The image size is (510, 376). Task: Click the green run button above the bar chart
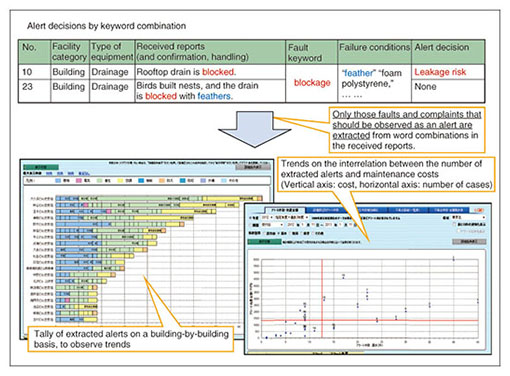(41, 167)
